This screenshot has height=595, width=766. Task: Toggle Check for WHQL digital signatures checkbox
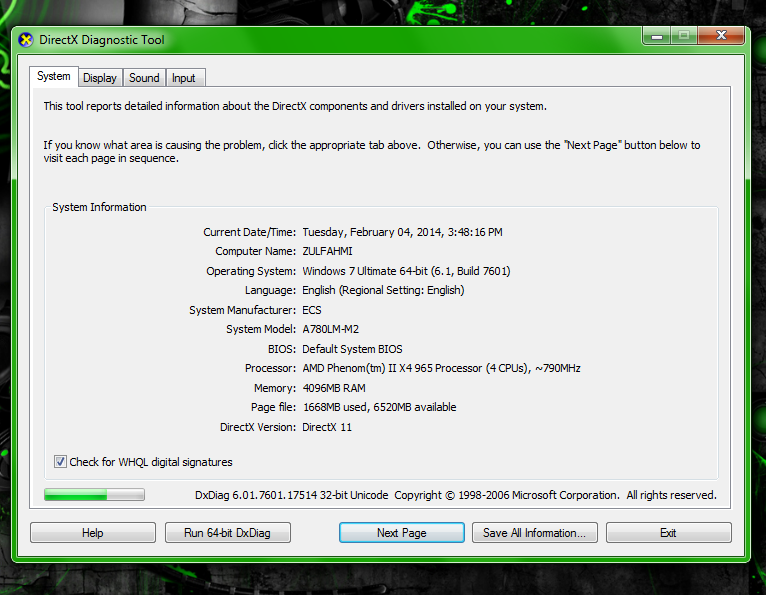click(x=60, y=462)
